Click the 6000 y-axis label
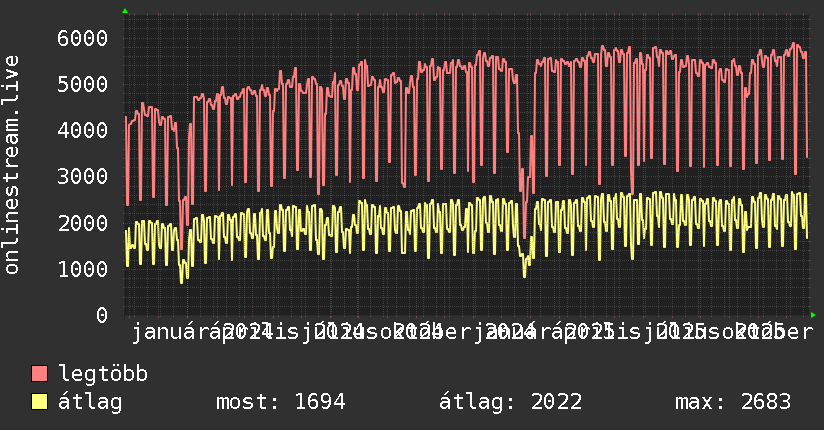The width and height of the screenshot is (824, 430). (80, 38)
